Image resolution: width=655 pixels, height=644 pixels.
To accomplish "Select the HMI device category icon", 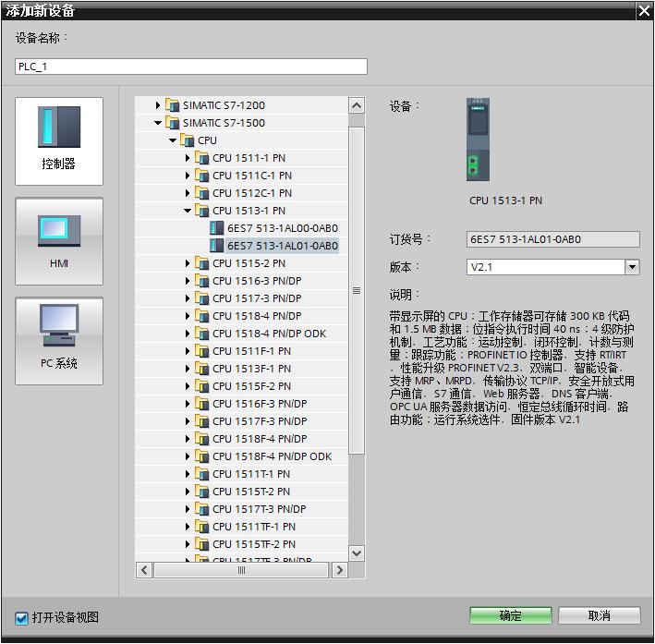I will (x=59, y=241).
